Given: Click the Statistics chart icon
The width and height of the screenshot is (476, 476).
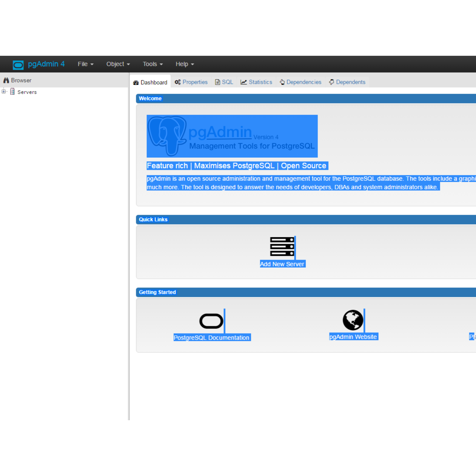Looking at the screenshot, I should [244, 82].
